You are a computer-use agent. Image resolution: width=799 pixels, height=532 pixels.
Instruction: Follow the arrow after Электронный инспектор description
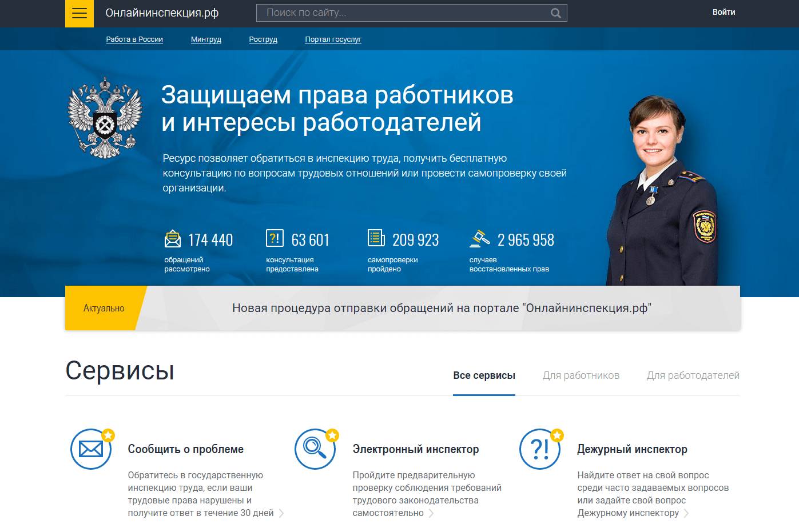coord(431,513)
